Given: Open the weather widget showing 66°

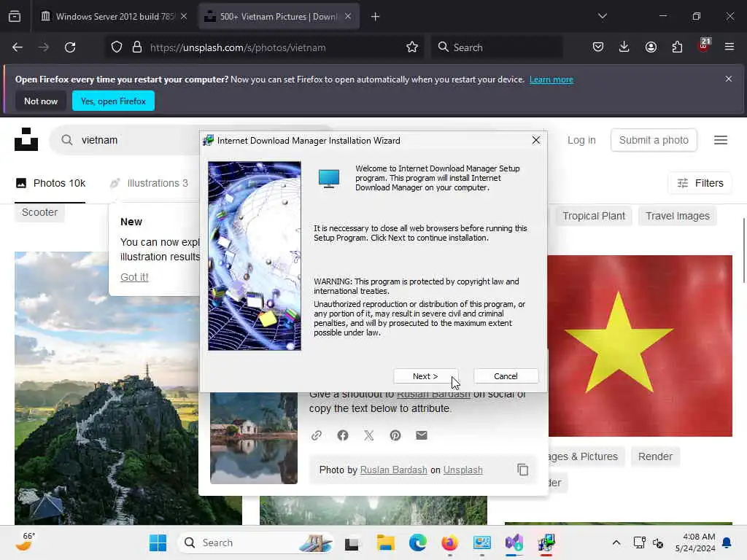Looking at the screenshot, I should (25, 542).
